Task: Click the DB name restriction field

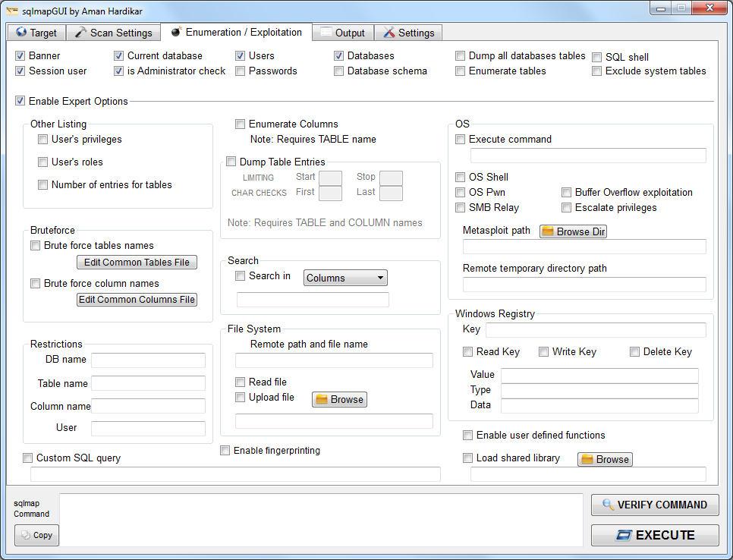Action: pos(148,360)
